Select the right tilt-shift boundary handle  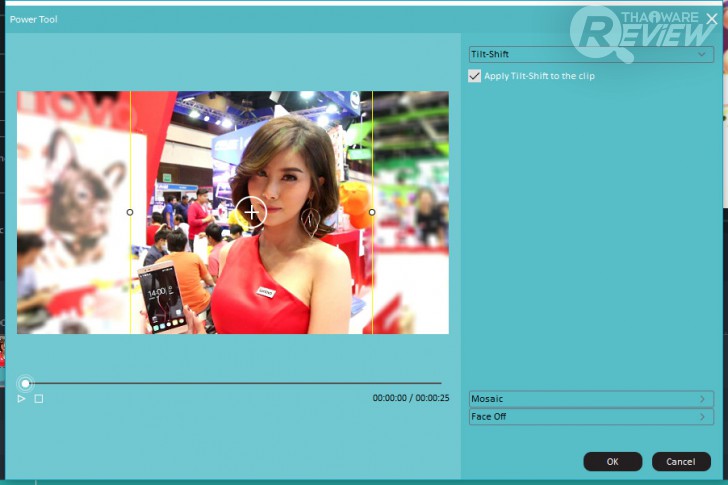pos(372,212)
